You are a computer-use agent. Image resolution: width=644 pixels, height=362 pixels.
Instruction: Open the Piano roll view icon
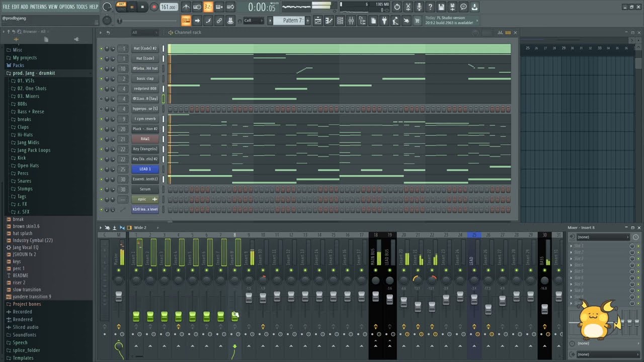pyautogui.click(x=329, y=21)
